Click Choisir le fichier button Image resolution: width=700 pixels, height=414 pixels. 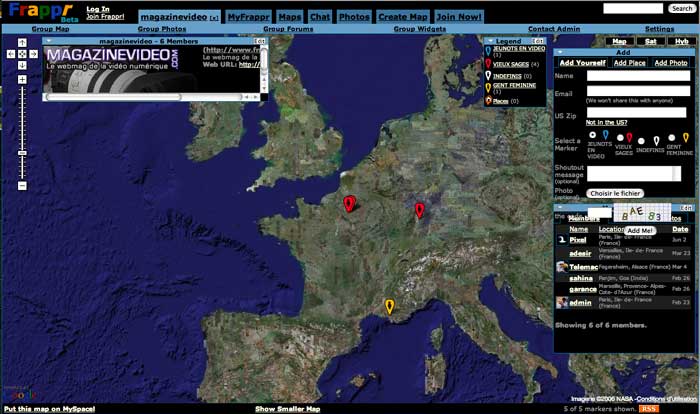(615, 193)
